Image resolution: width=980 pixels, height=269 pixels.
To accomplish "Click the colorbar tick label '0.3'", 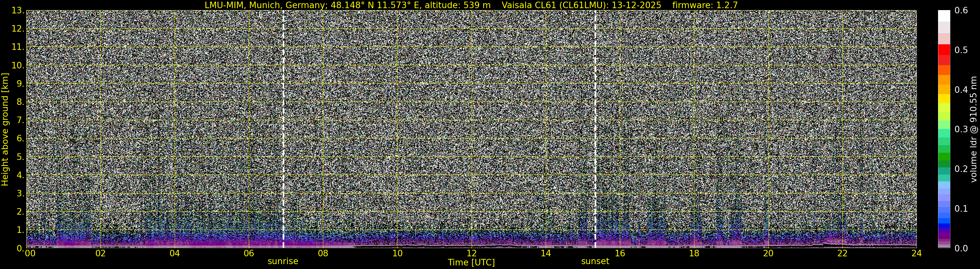I will [x=961, y=130].
